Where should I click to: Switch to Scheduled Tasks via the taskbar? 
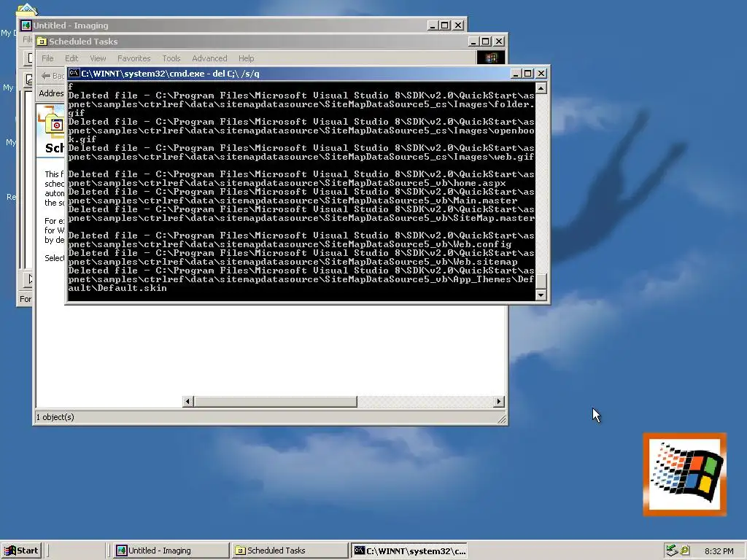pyautogui.click(x=290, y=551)
